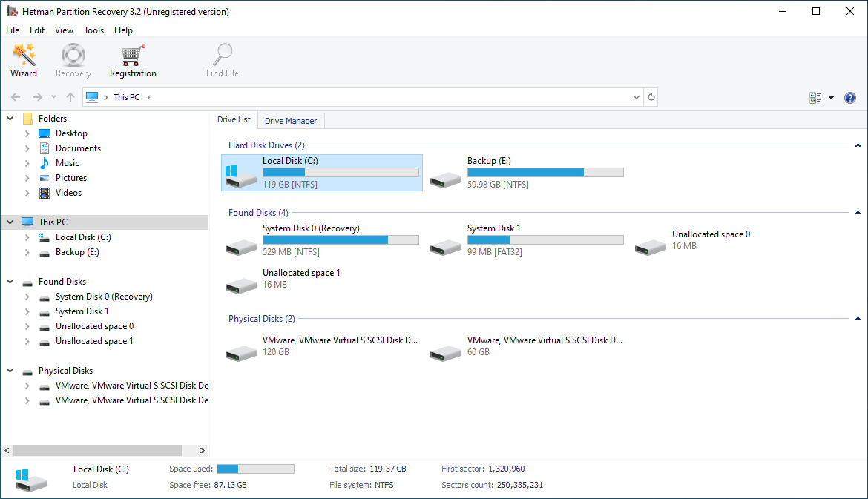Click the Find File magnifier
The width and height of the screenshot is (868, 499).
pos(223,61)
